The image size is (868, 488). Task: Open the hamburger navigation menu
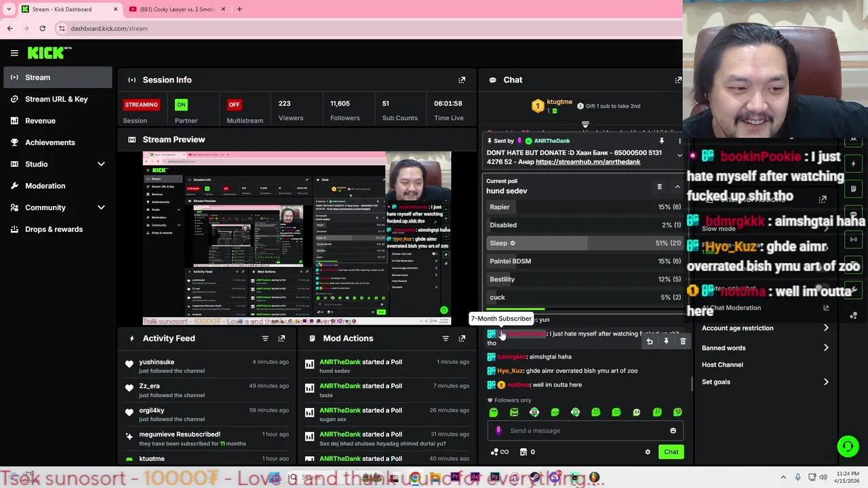[14, 53]
